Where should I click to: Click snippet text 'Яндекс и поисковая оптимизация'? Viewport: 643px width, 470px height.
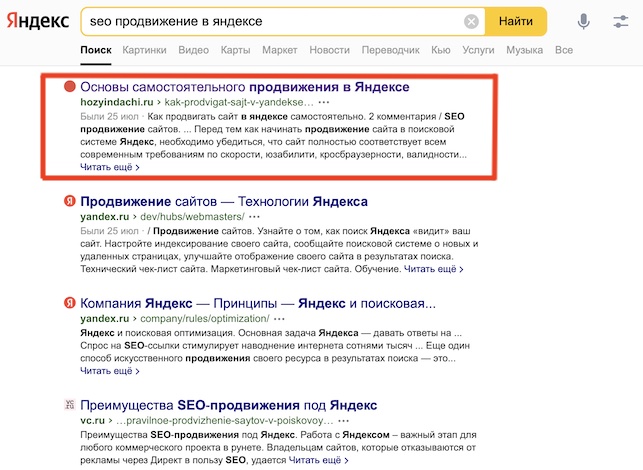(x=157, y=333)
